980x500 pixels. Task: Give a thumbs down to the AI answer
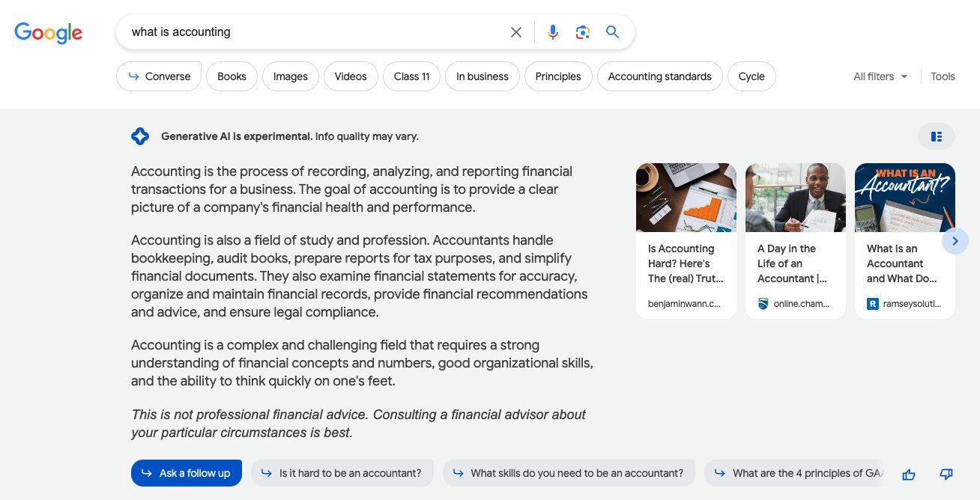click(946, 474)
